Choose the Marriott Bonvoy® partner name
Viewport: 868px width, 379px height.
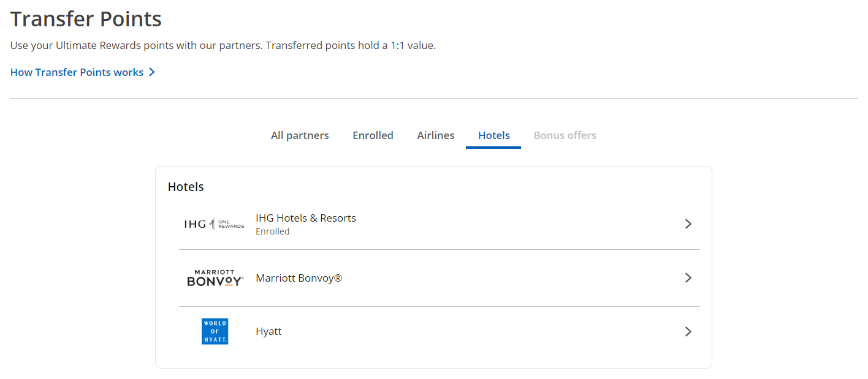click(299, 278)
